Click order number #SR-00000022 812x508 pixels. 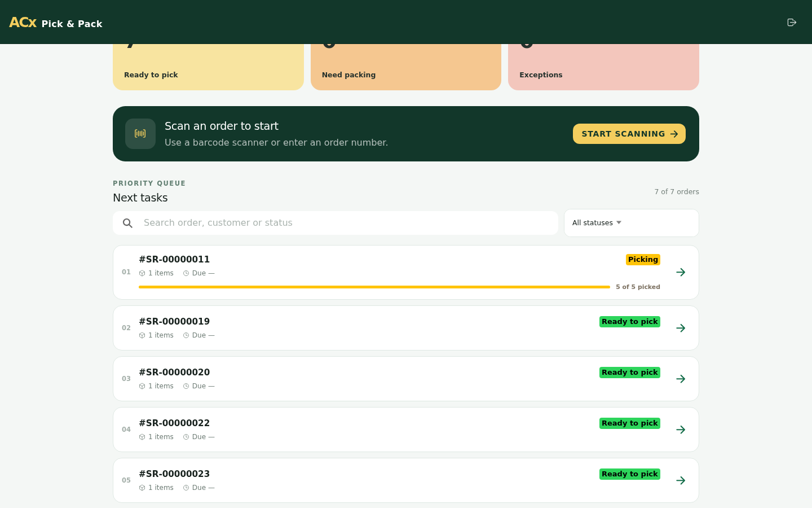[x=174, y=423]
